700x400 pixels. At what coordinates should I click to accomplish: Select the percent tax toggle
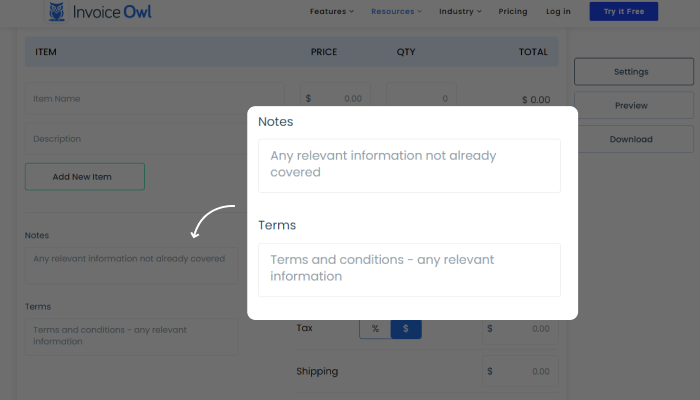375,328
